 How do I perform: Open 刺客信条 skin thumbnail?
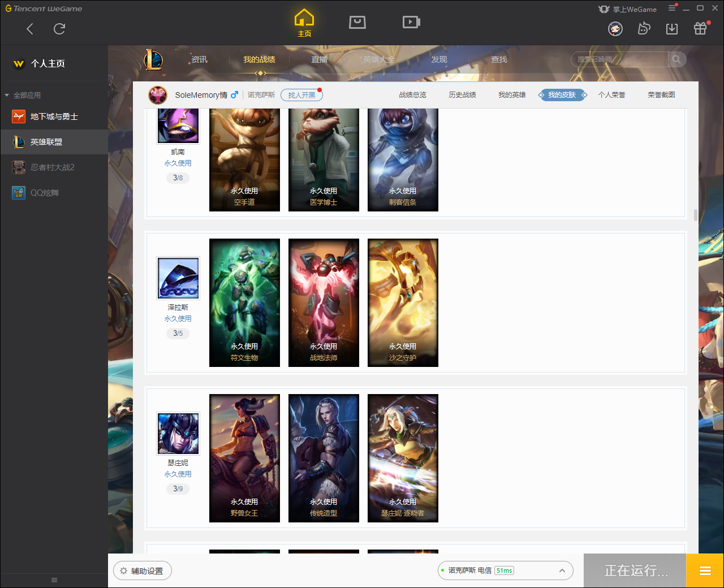tap(403, 160)
